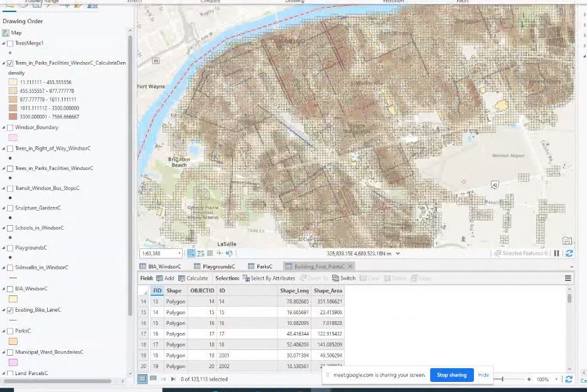Switch to the ParksC table tab

[x=260, y=267]
